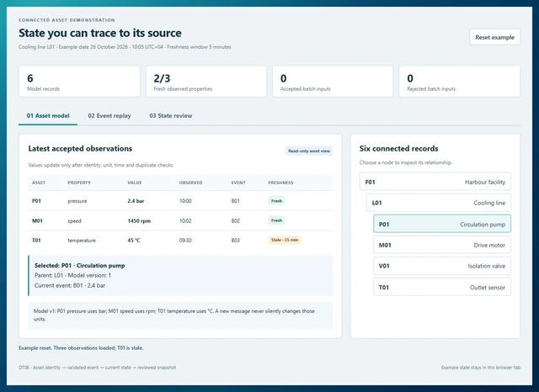This screenshot has height=392, width=539.
Task: Click the Cooling line L01 subtitle
Action: [125, 47]
